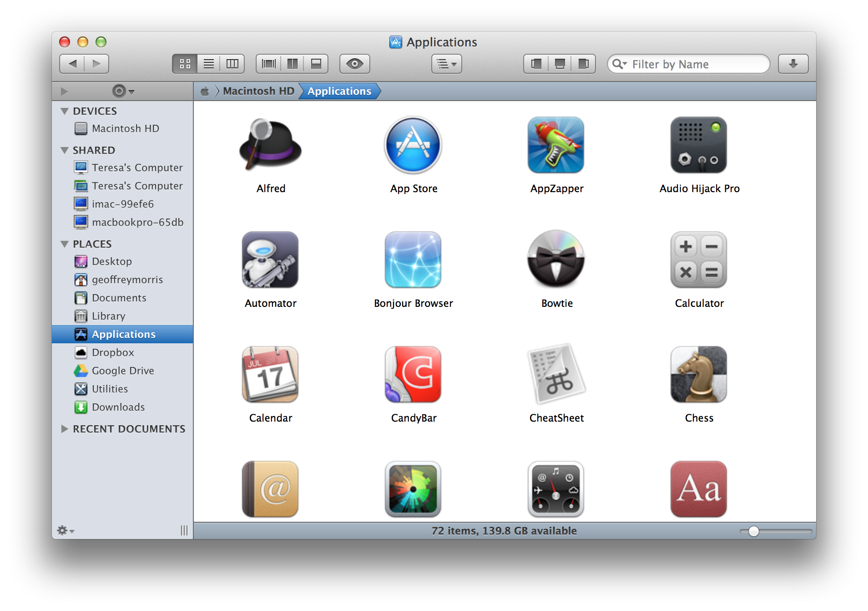Select Macintosh HD in the path bar
Image resolution: width=868 pixels, height=611 pixels.
coord(257,91)
